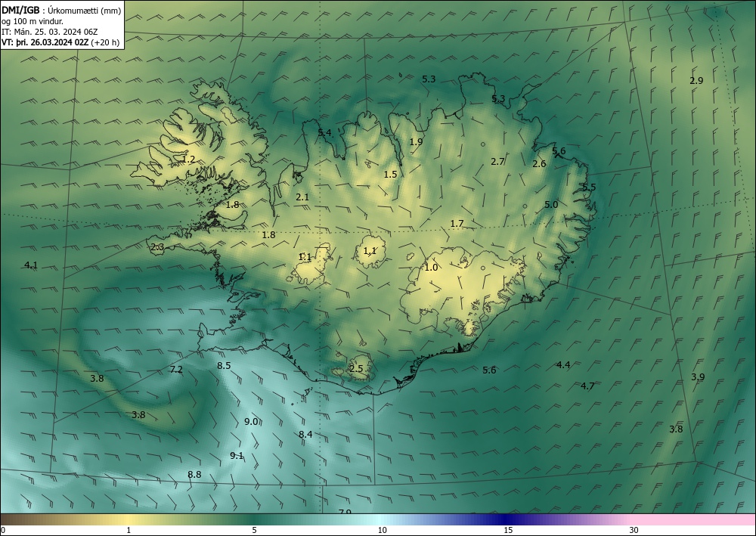Click the "VT: þri. 26.03.2024 02Z (+20 h)" line
The image size is (756, 536).
pos(60,42)
